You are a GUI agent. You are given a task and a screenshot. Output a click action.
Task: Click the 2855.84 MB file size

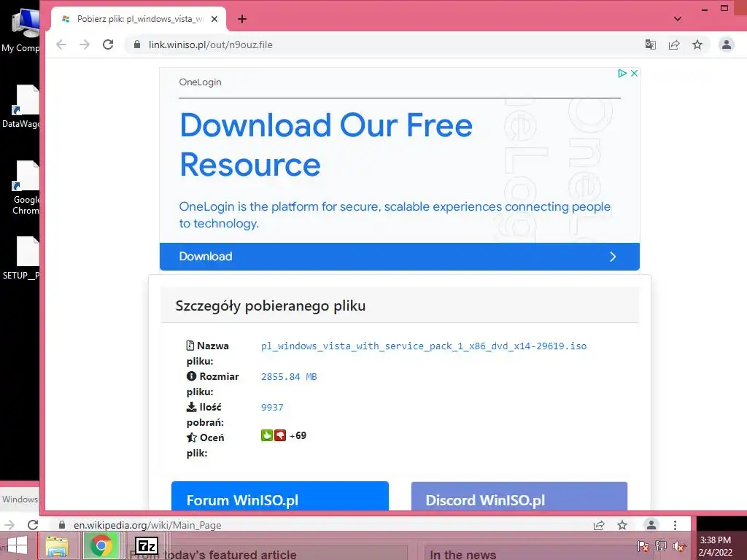pyautogui.click(x=289, y=377)
